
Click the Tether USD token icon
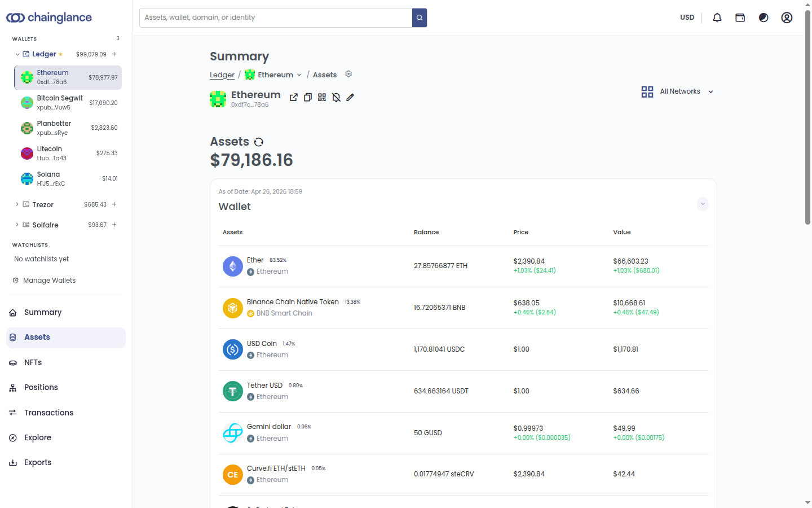click(233, 391)
